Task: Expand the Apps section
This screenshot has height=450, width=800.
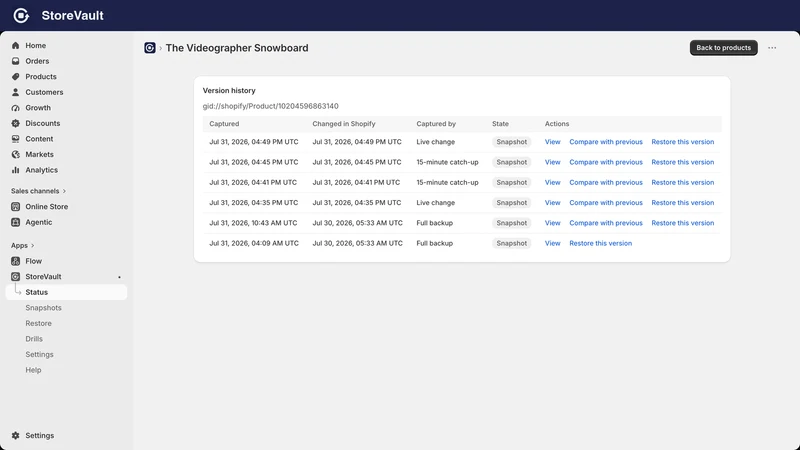Action: point(22,245)
